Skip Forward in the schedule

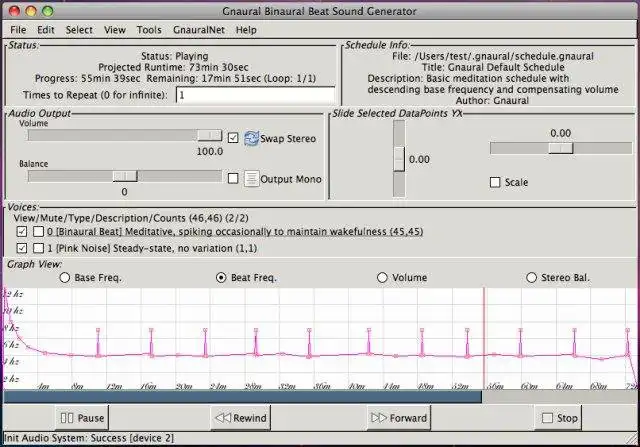[x=399, y=418]
